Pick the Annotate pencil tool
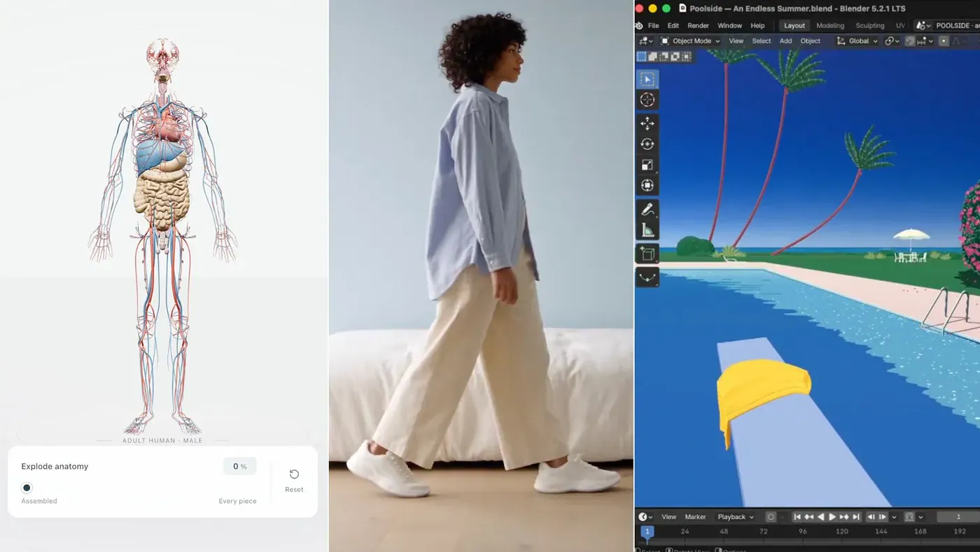This screenshot has width=980, height=552. 647,209
